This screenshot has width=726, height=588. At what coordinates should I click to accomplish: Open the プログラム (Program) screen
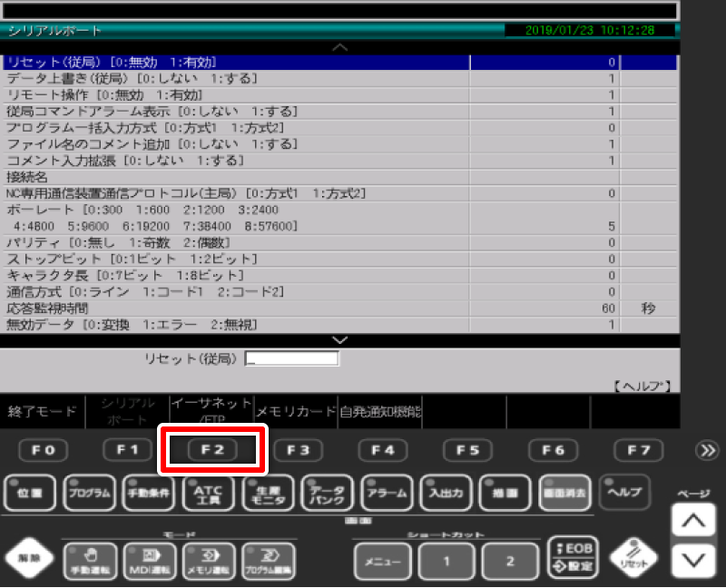(x=90, y=493)
